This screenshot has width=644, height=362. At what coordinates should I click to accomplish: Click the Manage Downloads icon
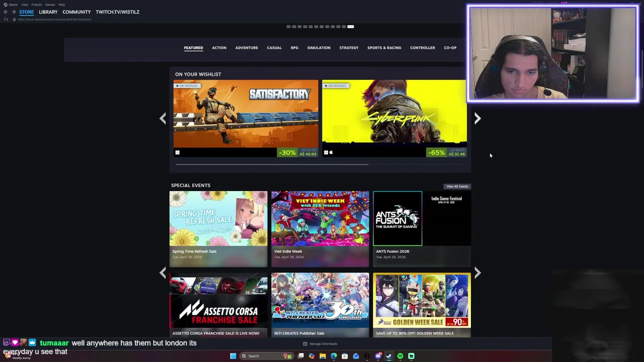point(305,344)
